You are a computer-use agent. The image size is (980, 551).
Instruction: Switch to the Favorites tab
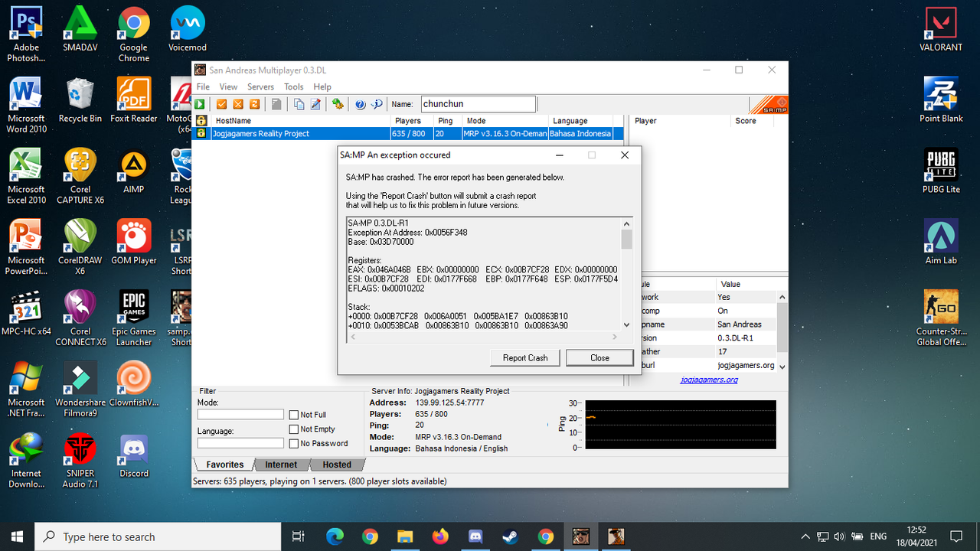pyautogui.click(x=224, y=465)
